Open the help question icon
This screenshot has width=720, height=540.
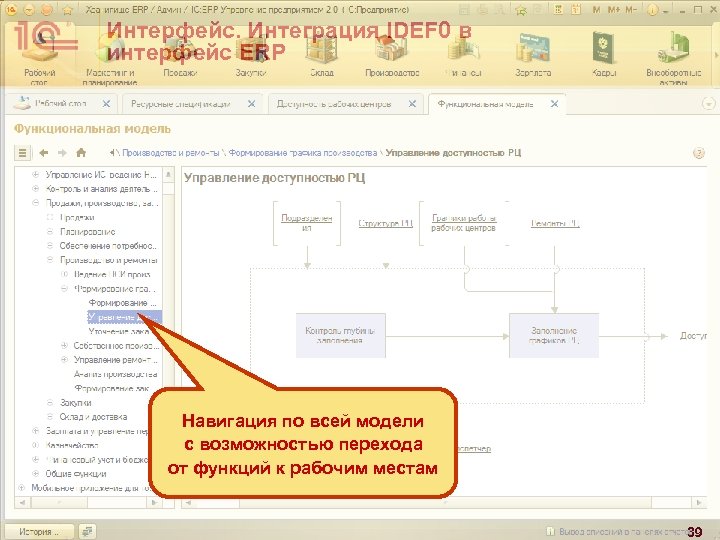(x=698, y=153)
